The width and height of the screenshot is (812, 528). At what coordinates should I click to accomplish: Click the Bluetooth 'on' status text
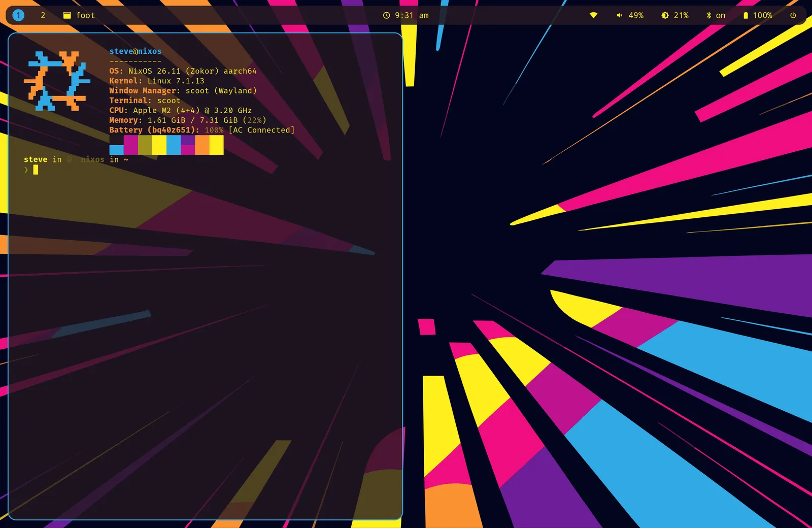[720, 15]
